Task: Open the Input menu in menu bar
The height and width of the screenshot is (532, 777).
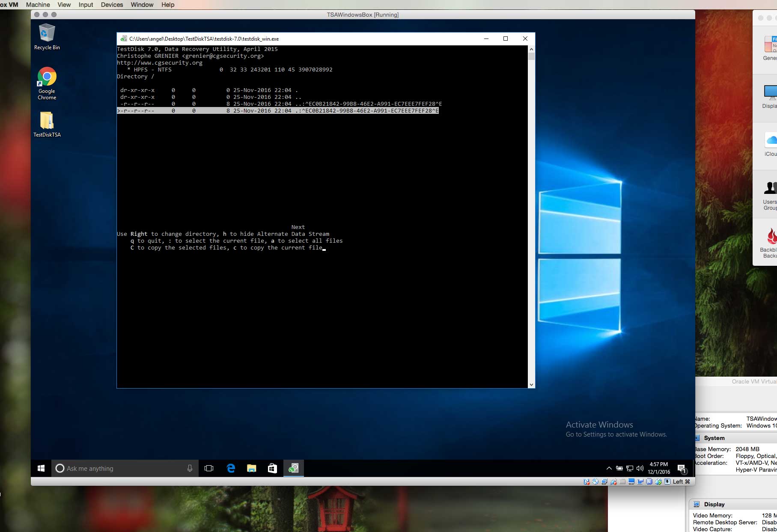Action: [x=86, y=5]
